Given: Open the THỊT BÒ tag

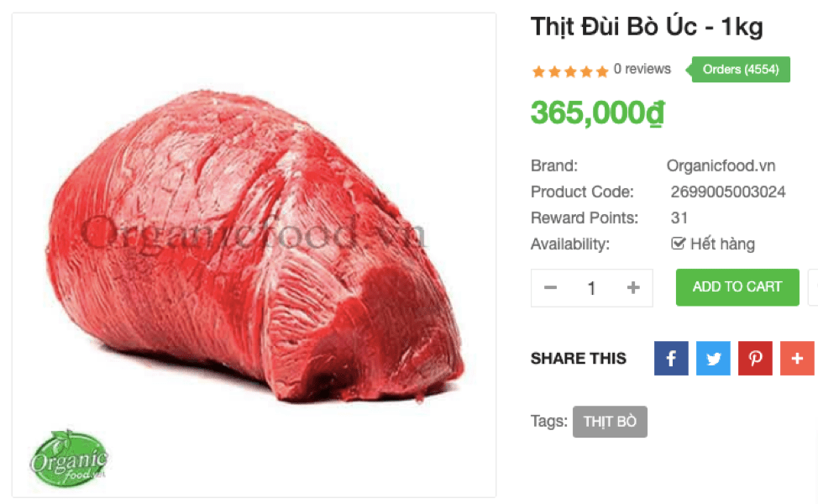Looking at the screenshot, I should click(610, 422).
